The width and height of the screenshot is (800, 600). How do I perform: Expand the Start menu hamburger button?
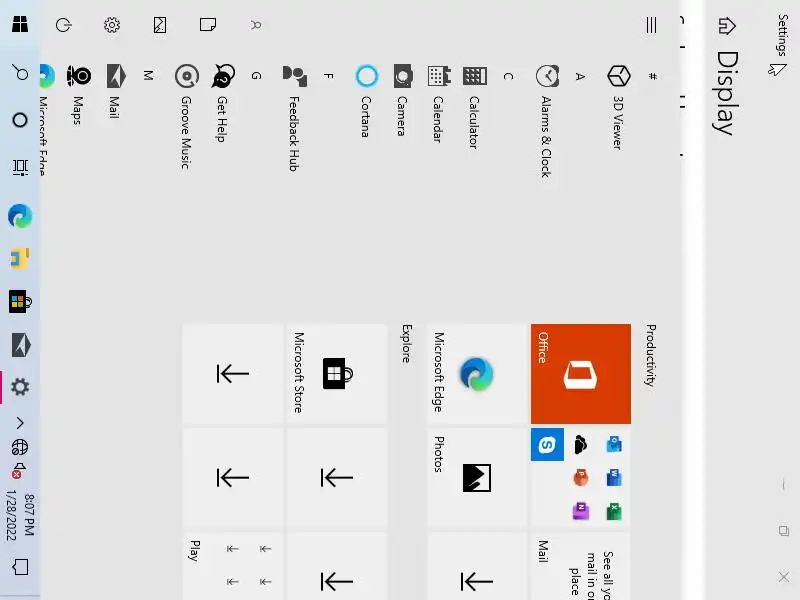651,24
